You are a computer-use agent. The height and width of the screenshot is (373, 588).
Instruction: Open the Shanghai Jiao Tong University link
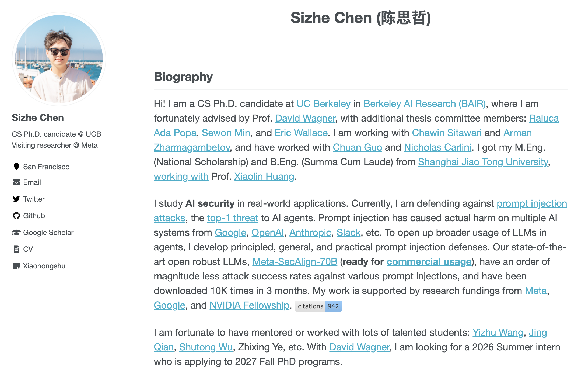(x=483, y=162)
